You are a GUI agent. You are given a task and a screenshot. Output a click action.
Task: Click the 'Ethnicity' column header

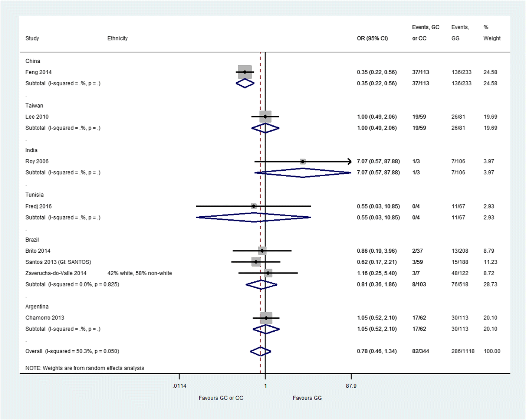click(118, 38)
